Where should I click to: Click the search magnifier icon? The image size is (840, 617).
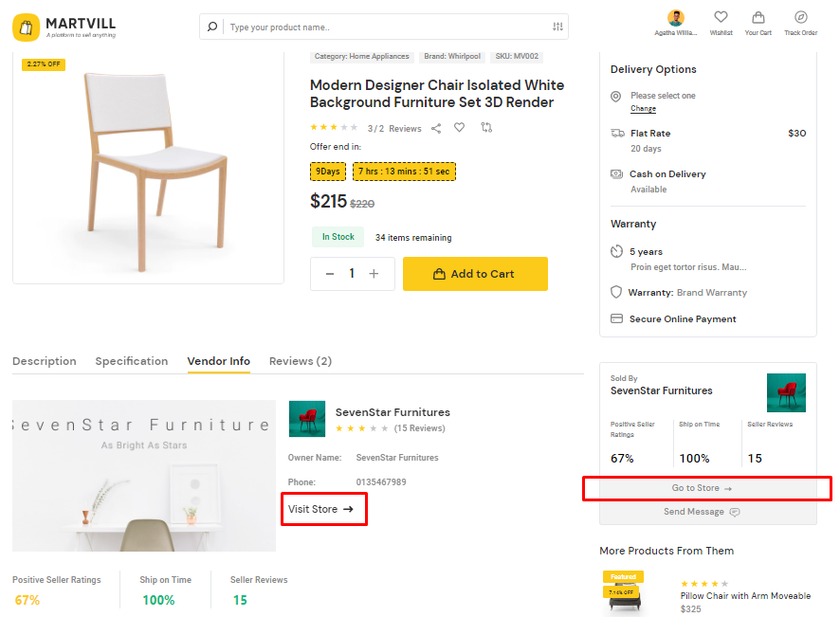212,27
